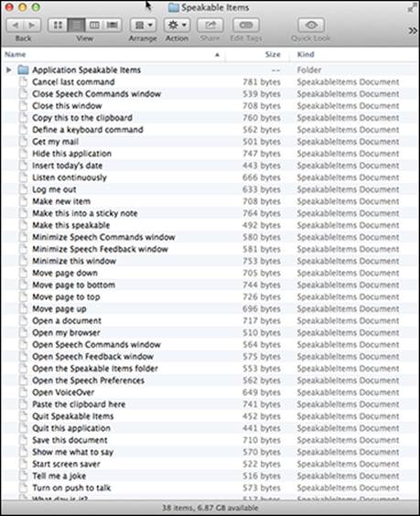Viewport: 420px width, 516px height.
Task: Open the Arrange dropdown menu
Action: tap(143, 25)
